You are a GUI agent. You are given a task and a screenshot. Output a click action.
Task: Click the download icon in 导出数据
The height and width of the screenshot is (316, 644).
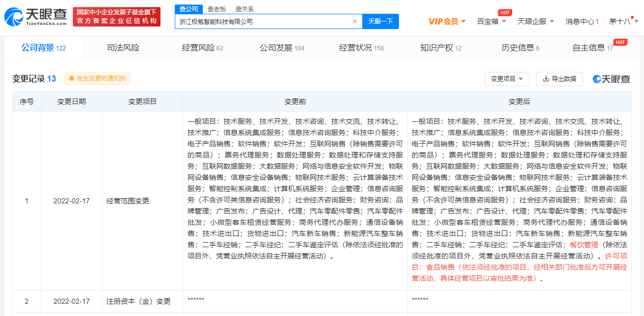pos(546,78)
